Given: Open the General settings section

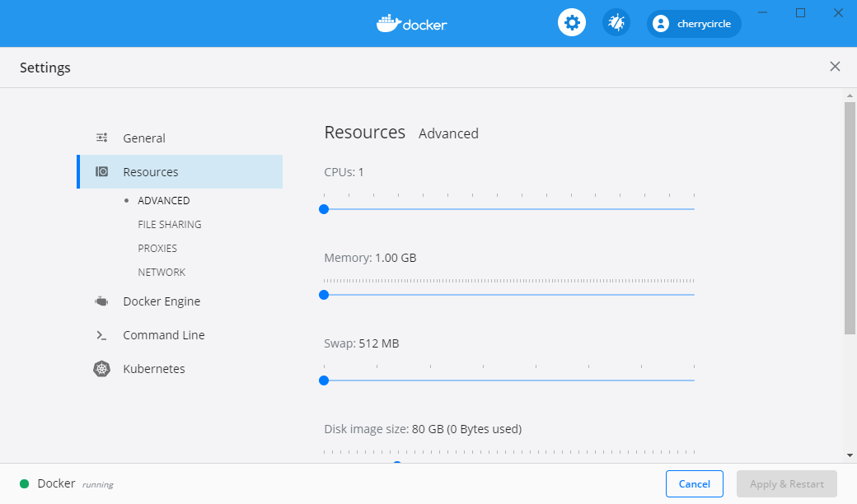Looking at the screenshot, I should click(180, 138).
